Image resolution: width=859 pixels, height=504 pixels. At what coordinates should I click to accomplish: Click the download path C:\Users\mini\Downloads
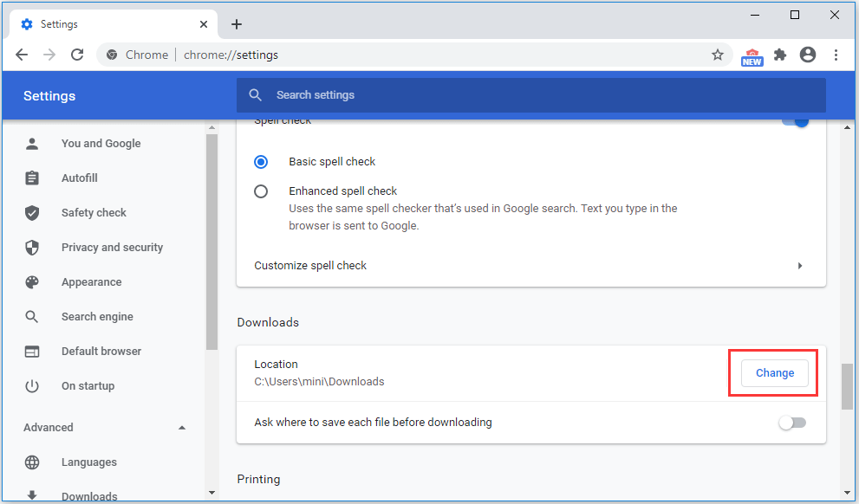click(x=319, y=382)
